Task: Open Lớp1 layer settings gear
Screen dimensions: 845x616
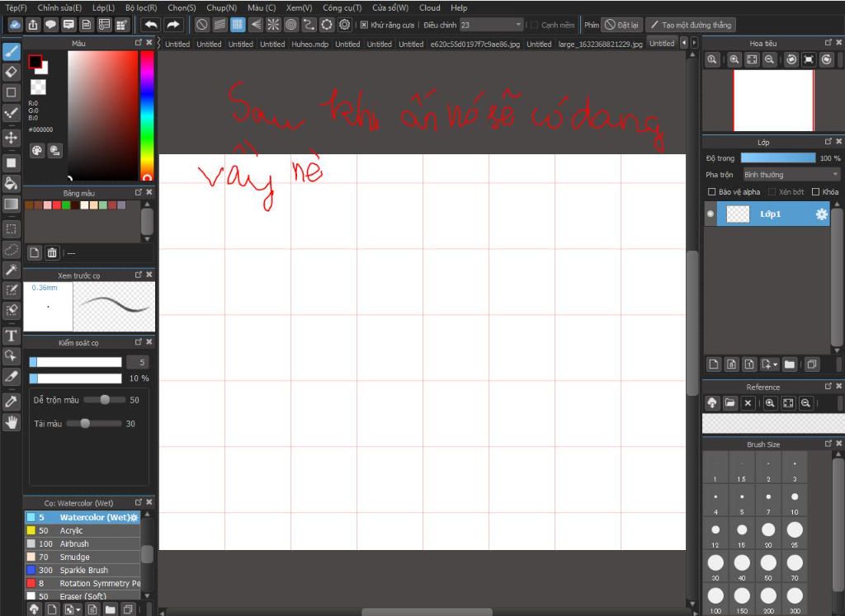Action: coord(821,214)
